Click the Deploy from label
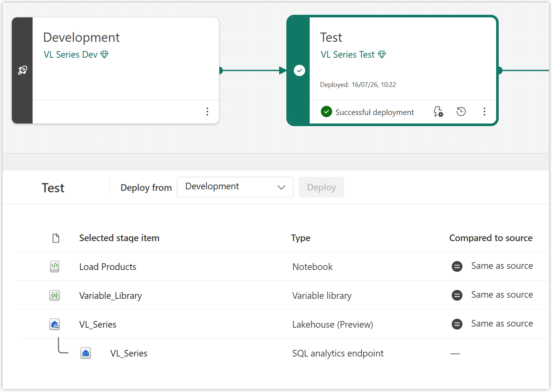This screenshot has width=552, height=392. (146, 187)
